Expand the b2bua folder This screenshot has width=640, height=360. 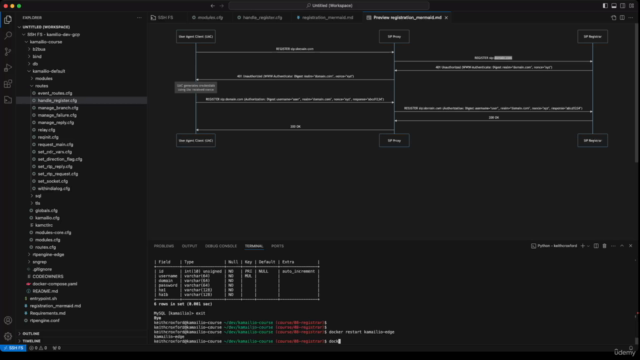coord(39,49)
